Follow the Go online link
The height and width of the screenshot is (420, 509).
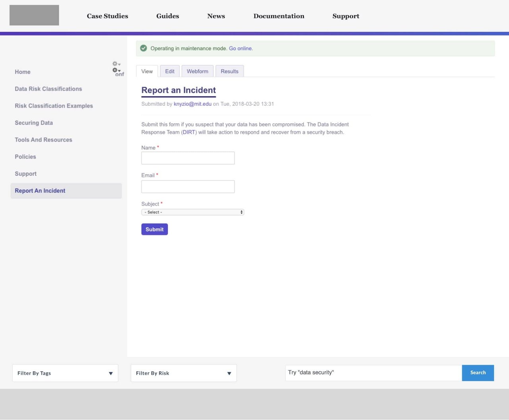(x=241, y=49)
